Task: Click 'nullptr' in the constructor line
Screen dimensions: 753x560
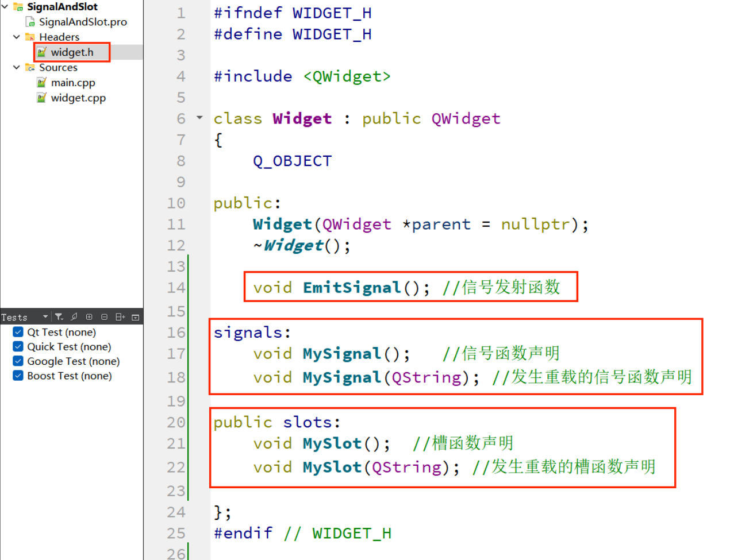Action: click(x=535, y=225)
